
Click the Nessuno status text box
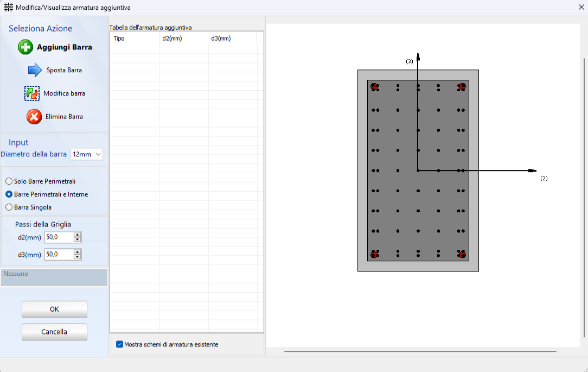(54, 278)
